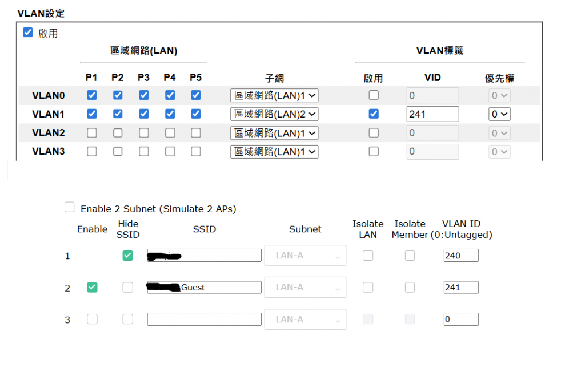Uncheck Hide SSID for SSID row 1
Image resolution: width=585 pixels, height=392 pixels.
point(127,256)
